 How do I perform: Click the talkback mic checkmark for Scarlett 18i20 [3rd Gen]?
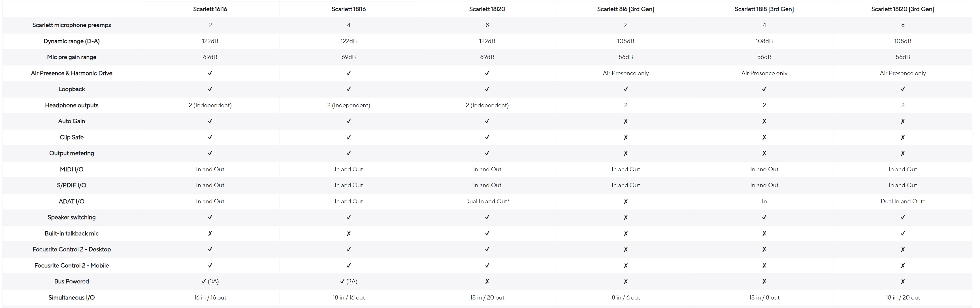pos(902,233)
